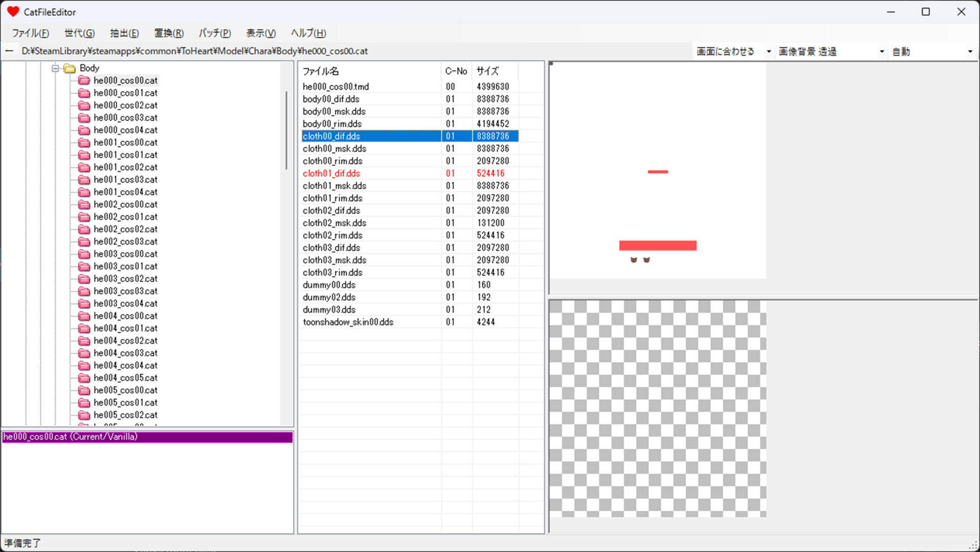The width and height of the screenshot is (980, 552).
Task: Select the red cloth01_dif.dds row
Action: click(410, 174)
